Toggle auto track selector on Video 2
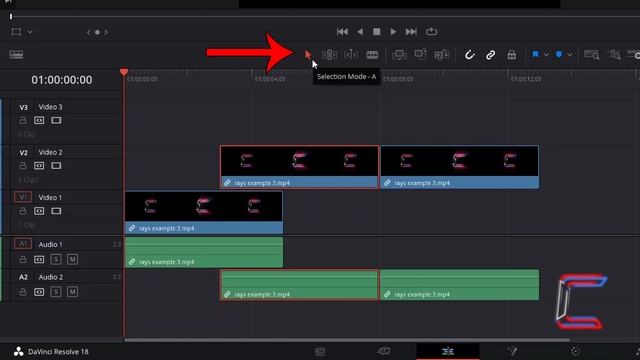The image size is (640, 360). coord(39,166)
